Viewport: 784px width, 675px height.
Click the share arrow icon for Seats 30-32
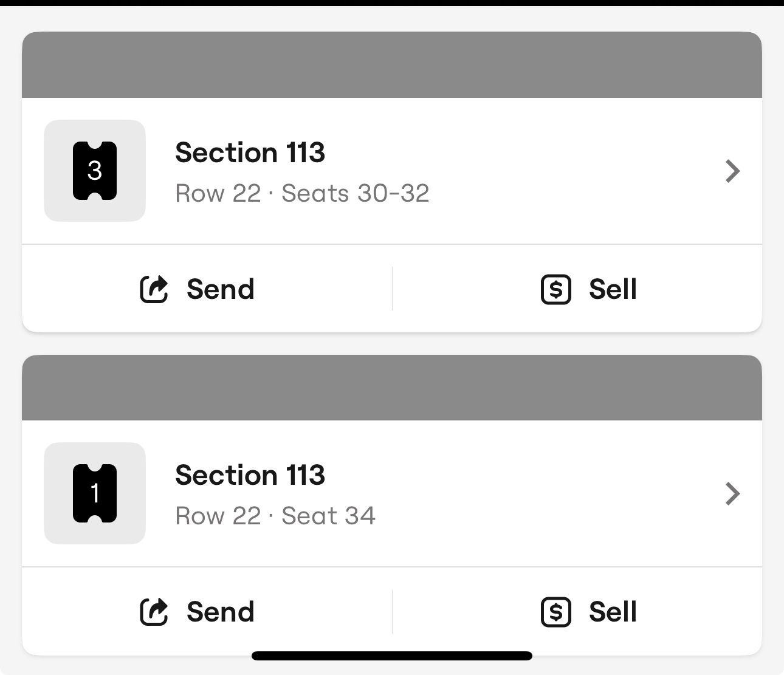click(154, 289)
